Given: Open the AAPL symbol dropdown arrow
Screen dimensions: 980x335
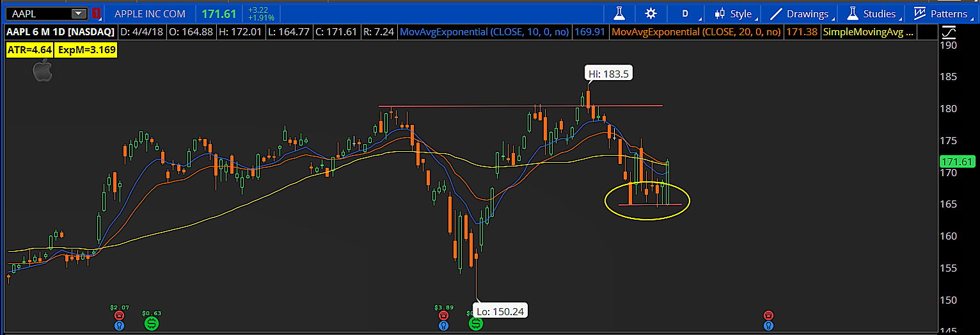Looking at the screenshot, I should 79,13.
